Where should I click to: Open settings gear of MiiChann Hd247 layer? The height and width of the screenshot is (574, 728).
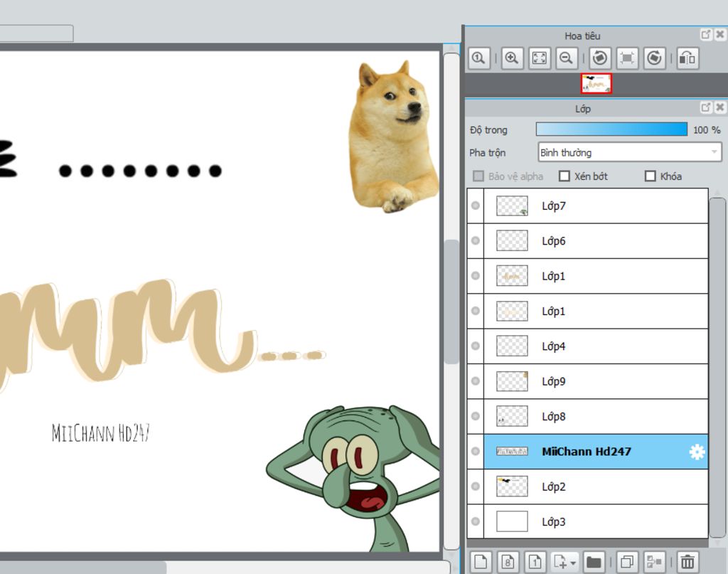[697, 452]
